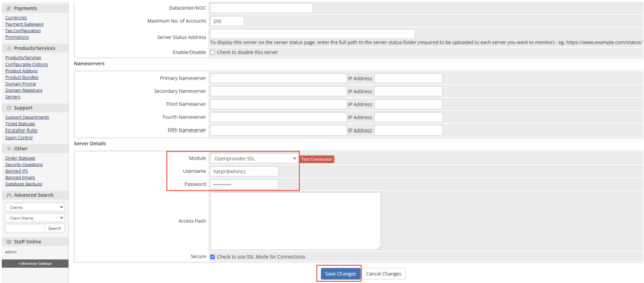The image size is (644, 283).
Task: Open the Client Name field dropdown
Action: (35, 218)
